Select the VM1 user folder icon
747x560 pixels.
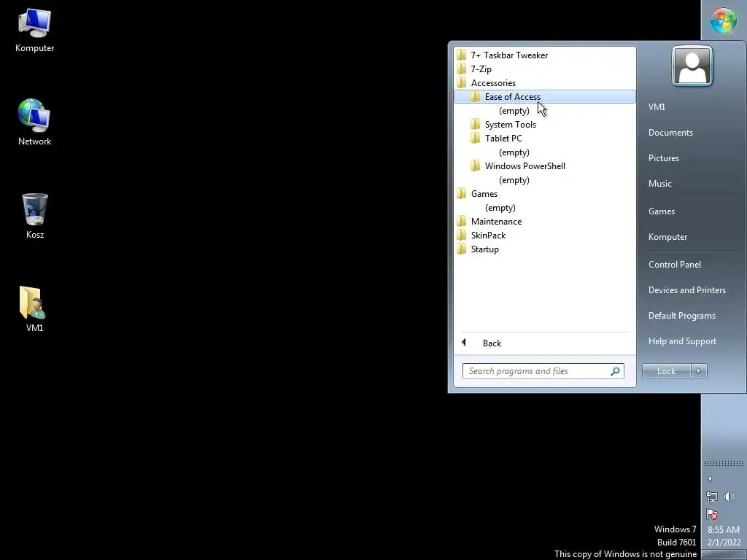[x=34, y=308]
